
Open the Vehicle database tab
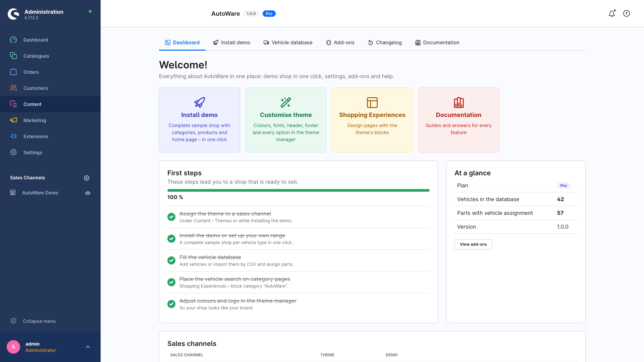click(x=288, y=43)
